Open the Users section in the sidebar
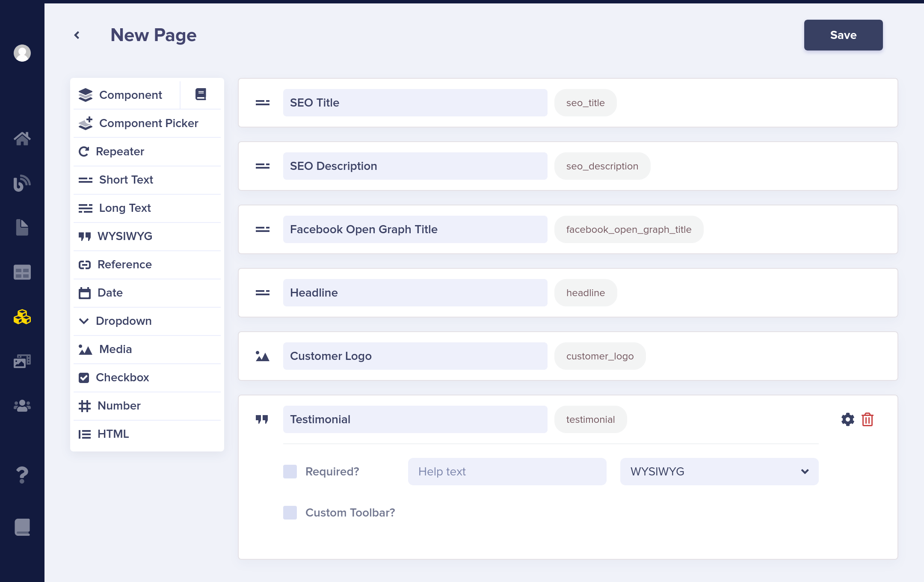The image size is (924, 582). pos(22,406)
